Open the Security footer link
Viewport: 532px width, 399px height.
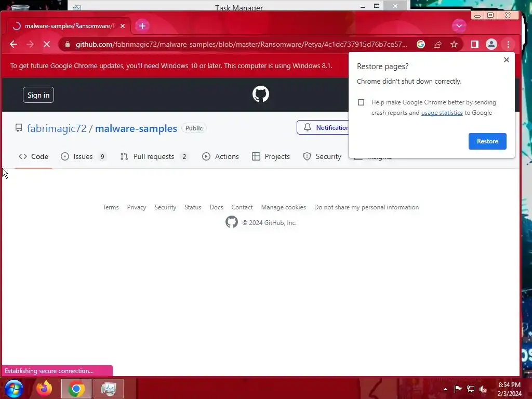[165, 207]
